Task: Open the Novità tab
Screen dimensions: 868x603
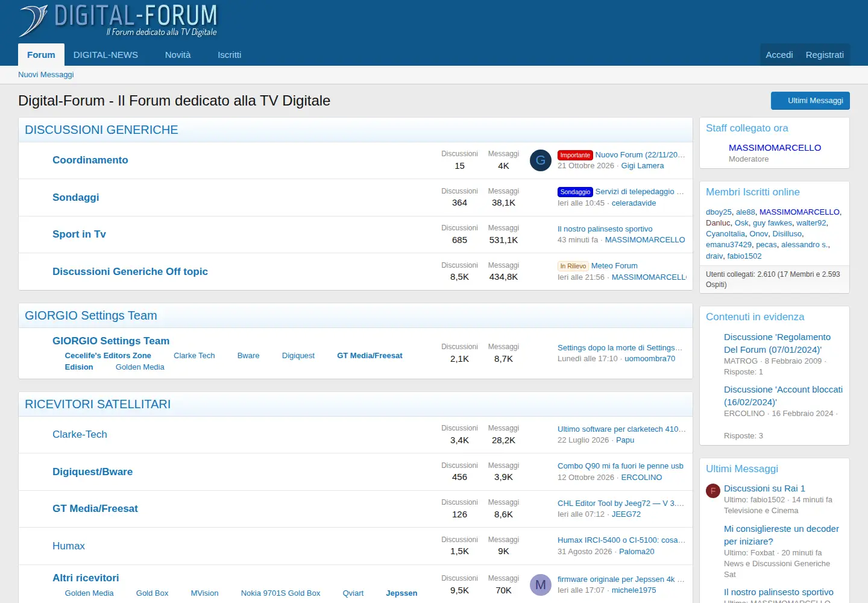Action: pyautogui.click(x=178, y=54)
